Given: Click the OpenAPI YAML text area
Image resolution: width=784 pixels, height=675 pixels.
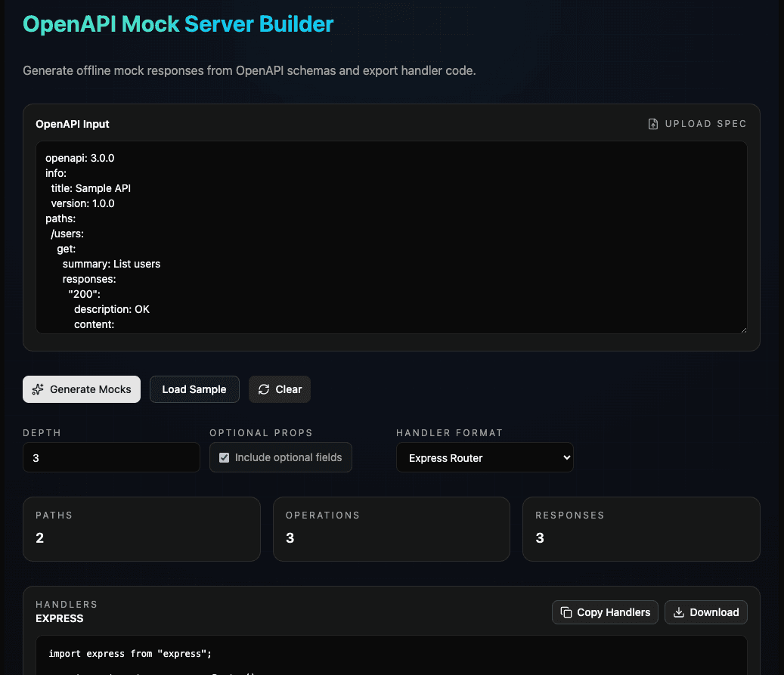Looking at the screenshot, I should [x=392, y=237].
